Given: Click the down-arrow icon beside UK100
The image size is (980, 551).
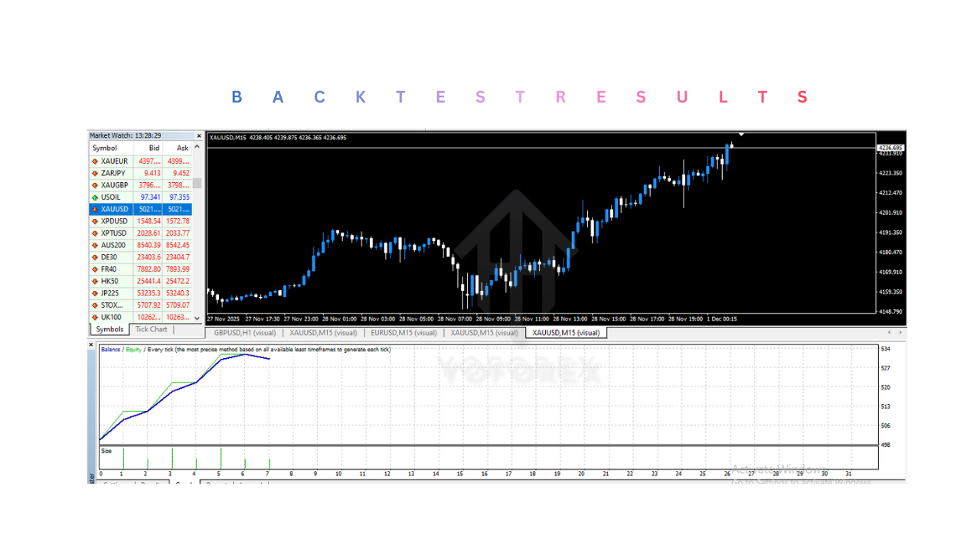Looking at the screenshot, I should click(96, 317).
